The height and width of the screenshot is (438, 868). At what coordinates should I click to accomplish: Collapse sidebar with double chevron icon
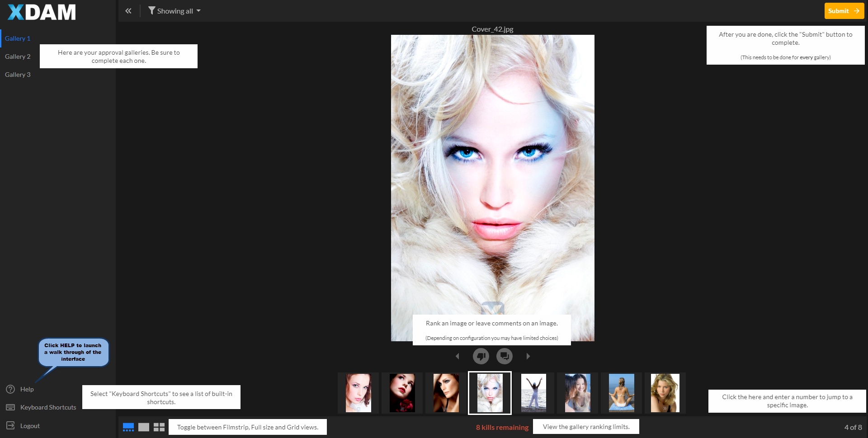pos(128,11)
